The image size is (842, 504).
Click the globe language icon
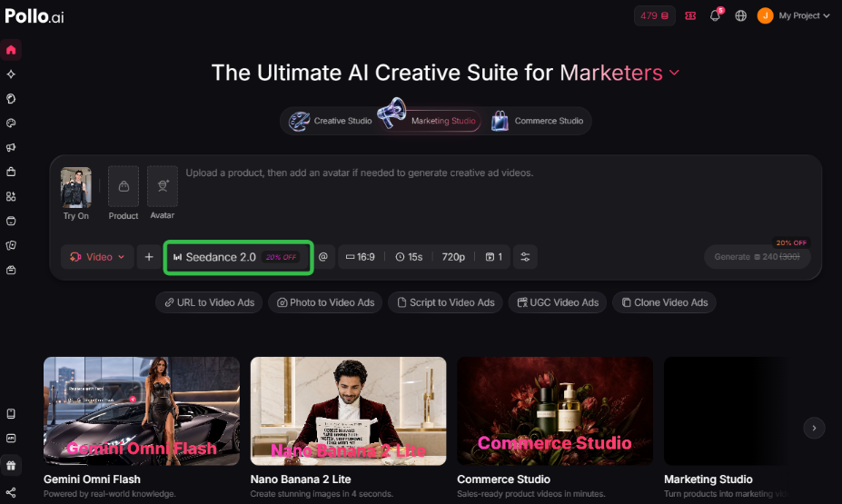pyautogui.click(x=740, y=15)
